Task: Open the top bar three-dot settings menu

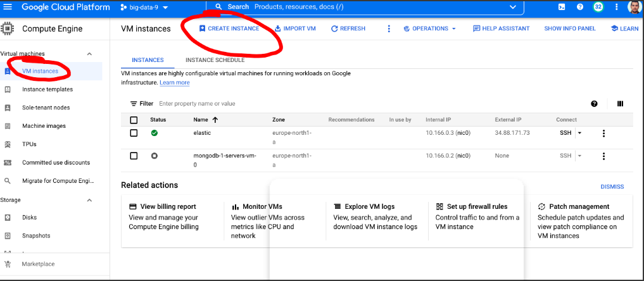Action: coord(616,7)
